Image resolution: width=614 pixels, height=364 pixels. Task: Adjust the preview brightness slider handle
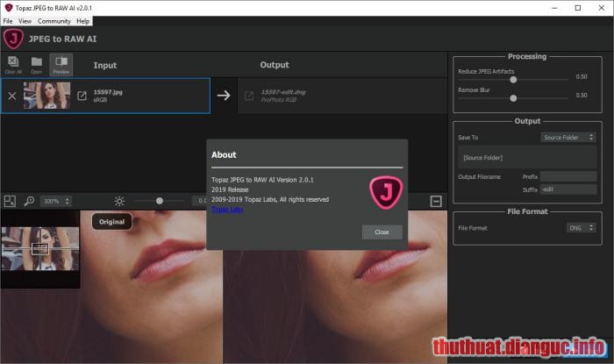tap(160, 201)
